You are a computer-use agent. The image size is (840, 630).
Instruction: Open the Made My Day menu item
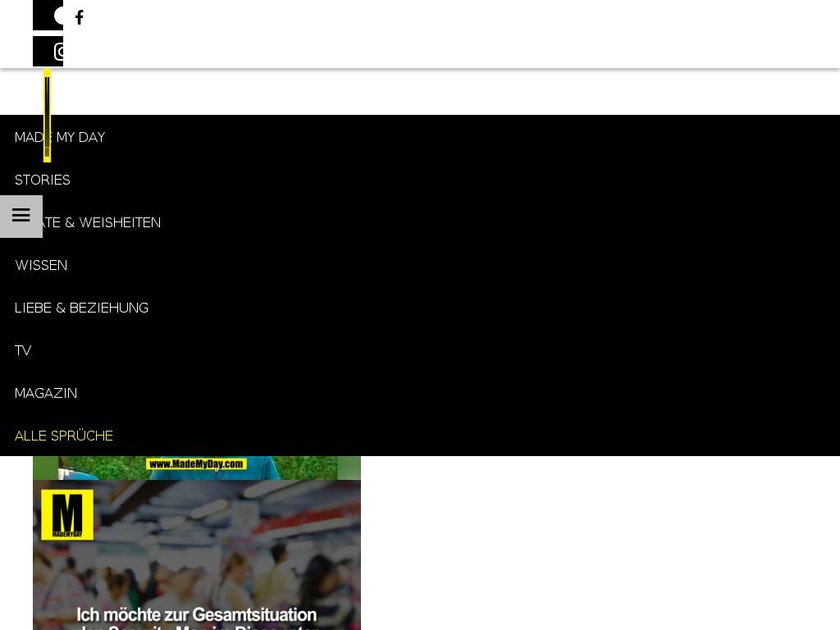coord(60,137)
